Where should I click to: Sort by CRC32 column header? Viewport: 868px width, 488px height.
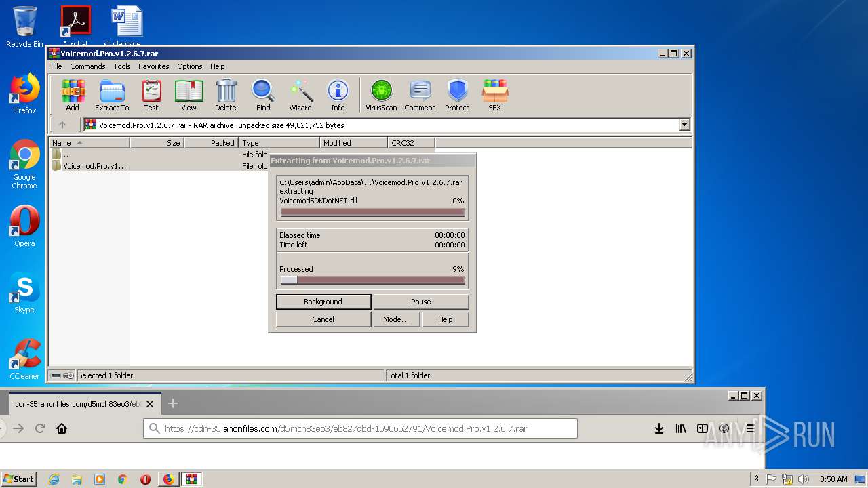coord(411,142)
